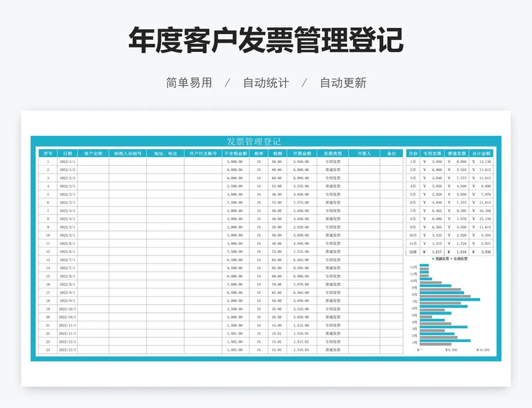Click the 不含税金额 value 9,500.00

pos(235,268)
